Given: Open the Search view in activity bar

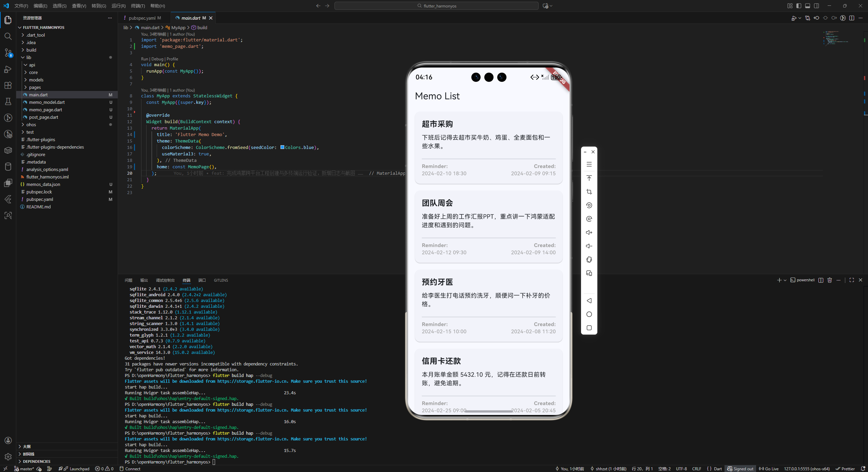Looking at the screenshot, I should [8, 36].
